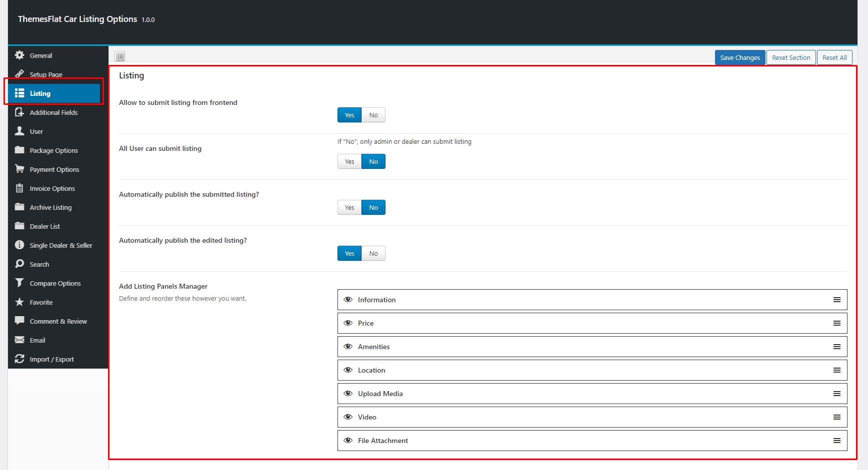Enable auto publish of submitted listing
The height and width of the screenshot is (470, 868).
[349, 207]
